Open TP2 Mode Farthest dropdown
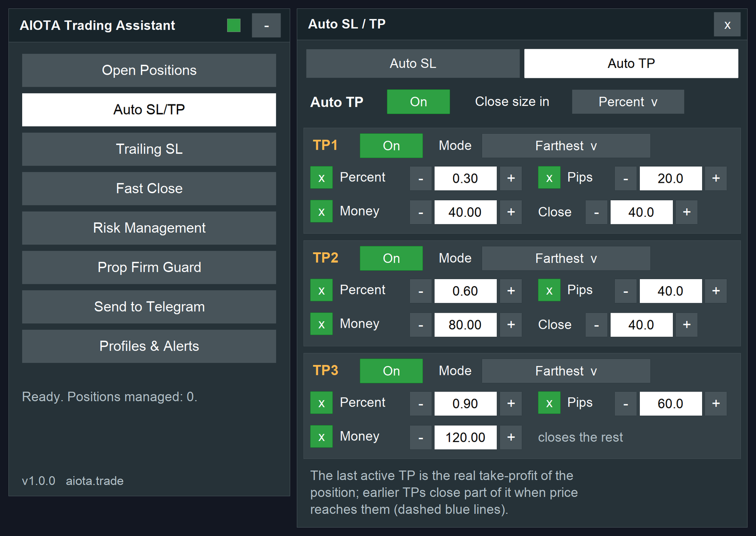This screenshot has width=756, height=536. (x=566, y=258)
